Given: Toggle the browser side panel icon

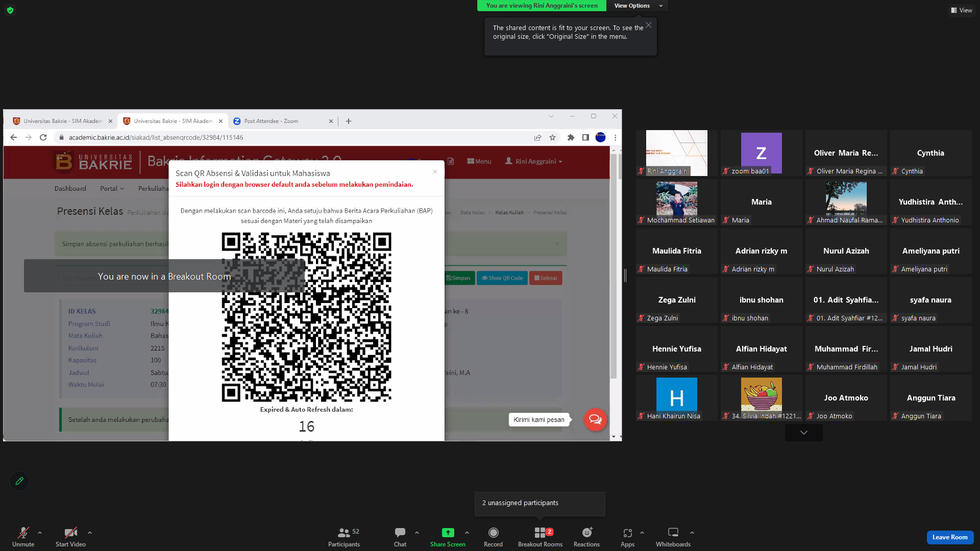Looking at the screenshot, I should pos(585,137).
